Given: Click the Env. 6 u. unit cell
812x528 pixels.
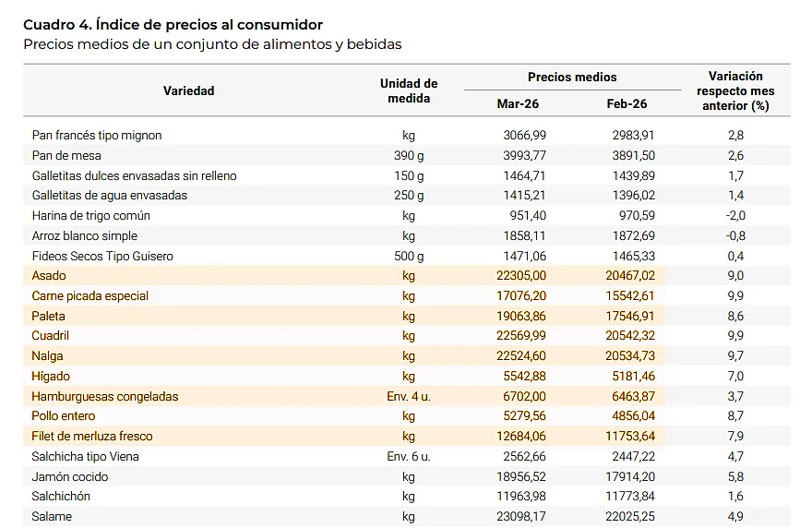Looking at the screenshot, I should 408,457.
